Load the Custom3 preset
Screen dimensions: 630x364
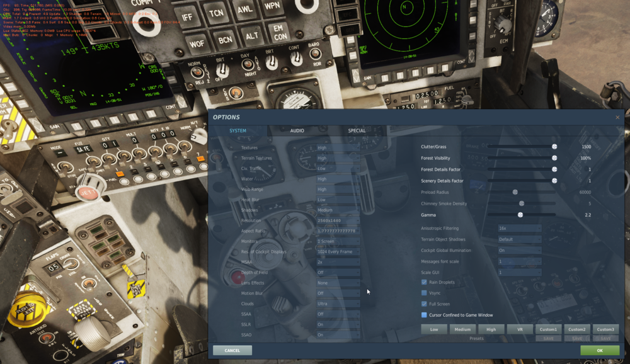pyautogui.click(x=605, y=329)
